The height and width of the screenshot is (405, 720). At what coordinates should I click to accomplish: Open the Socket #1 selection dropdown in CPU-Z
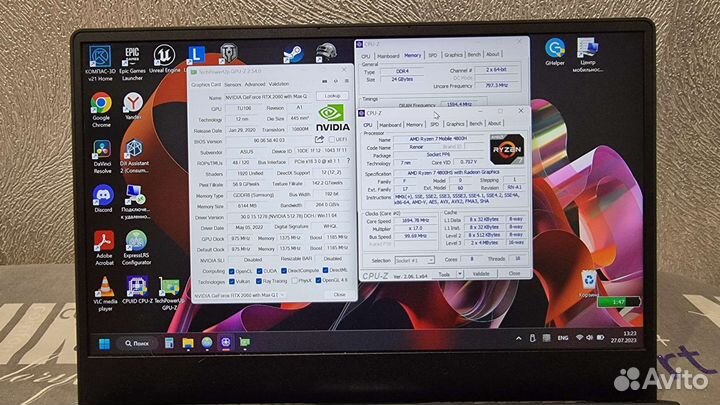pyautogui.click(x=414, y=260)
